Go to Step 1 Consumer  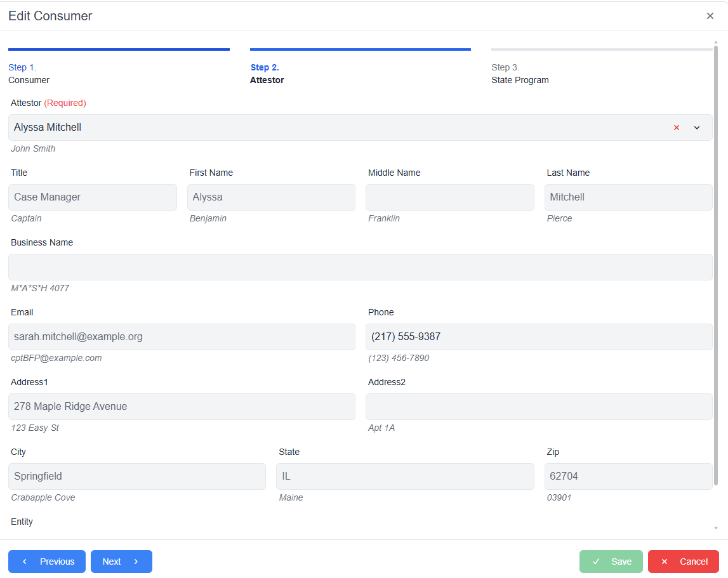pyautogui.click(x=119, y=67)
